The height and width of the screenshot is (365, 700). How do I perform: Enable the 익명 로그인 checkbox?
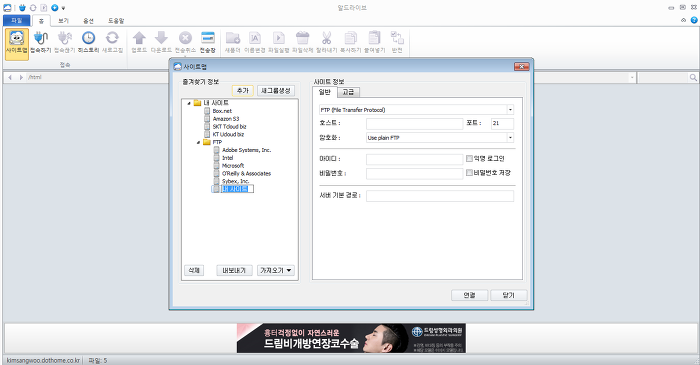point(469,158)
